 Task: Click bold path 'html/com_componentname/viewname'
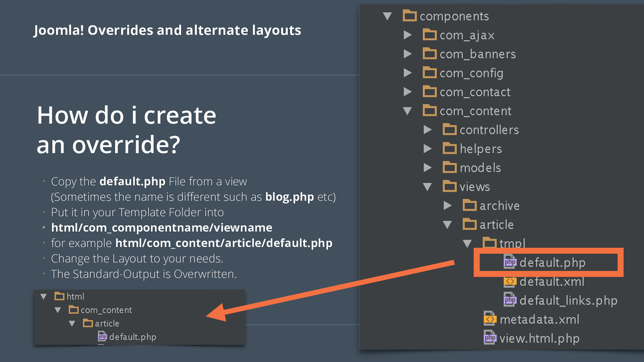pyautogui.click(x=162, y=228)
